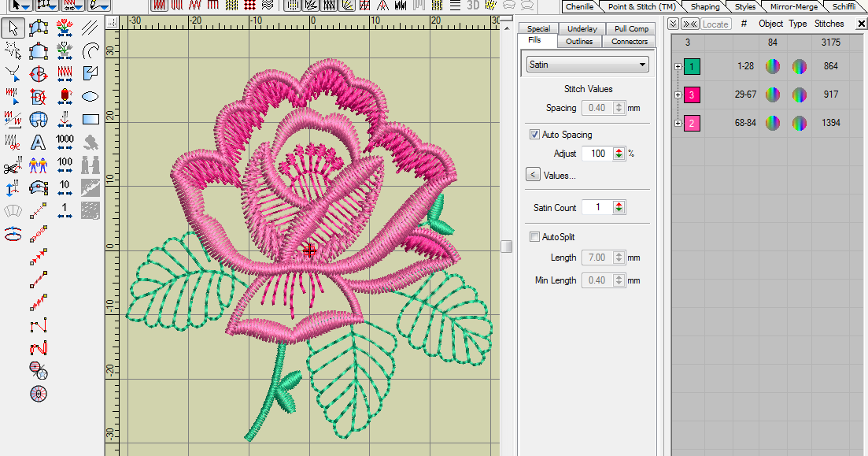
Task: Click the green color swatch numbered 1
Action: pos(692,66)
